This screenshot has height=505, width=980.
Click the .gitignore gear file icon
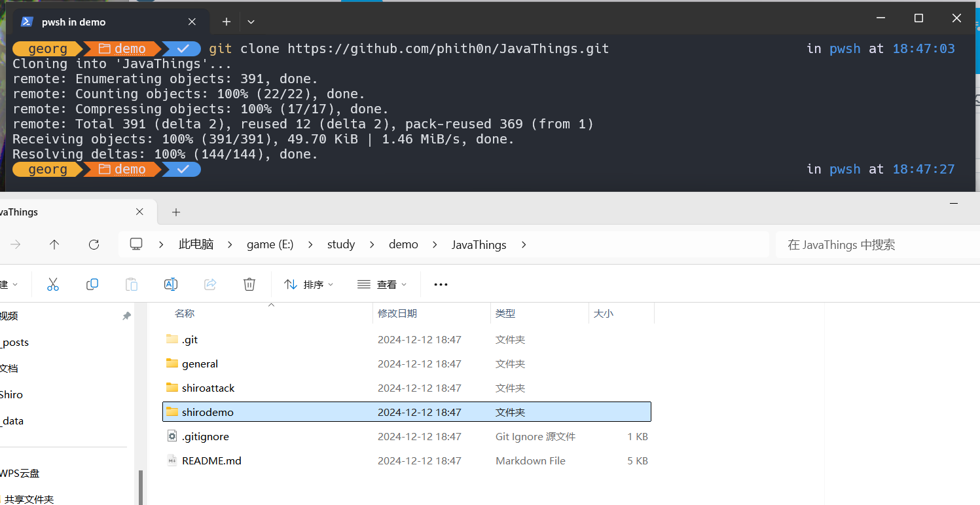172,436
